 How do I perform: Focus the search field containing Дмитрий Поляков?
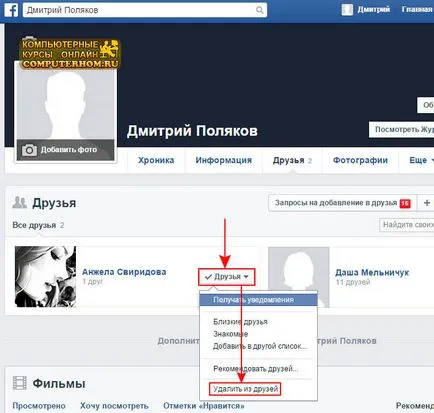click(x=145, y=10)
